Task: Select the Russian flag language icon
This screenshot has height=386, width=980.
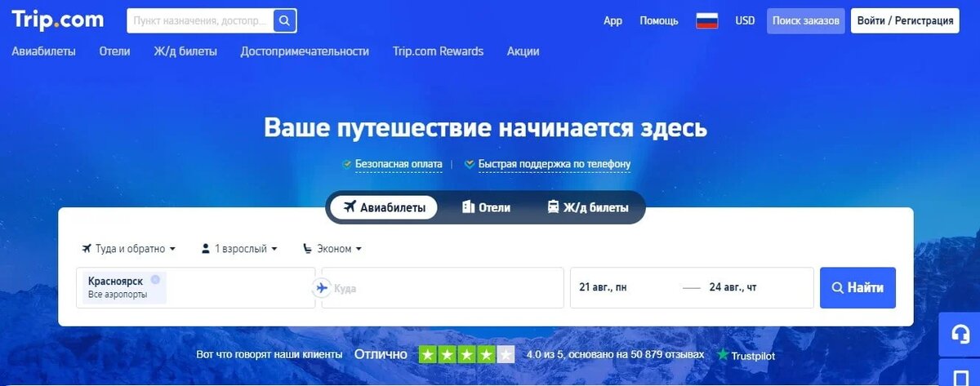Action: (706, 20)
